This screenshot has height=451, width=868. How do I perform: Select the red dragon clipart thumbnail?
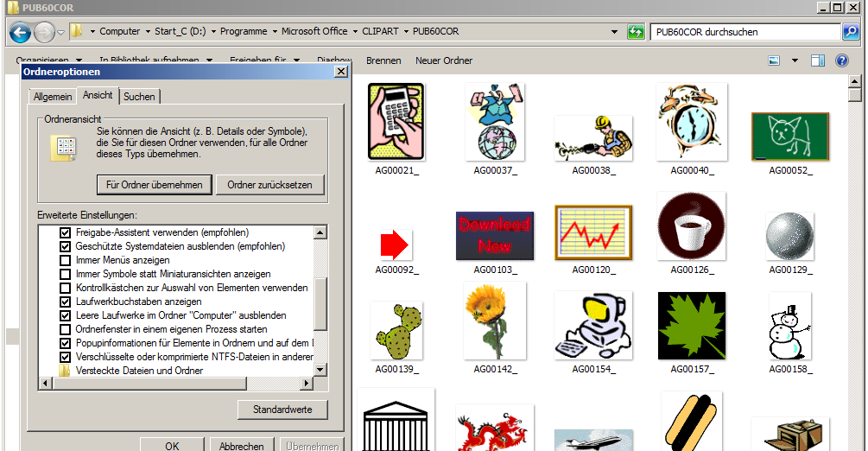point(495,428)
